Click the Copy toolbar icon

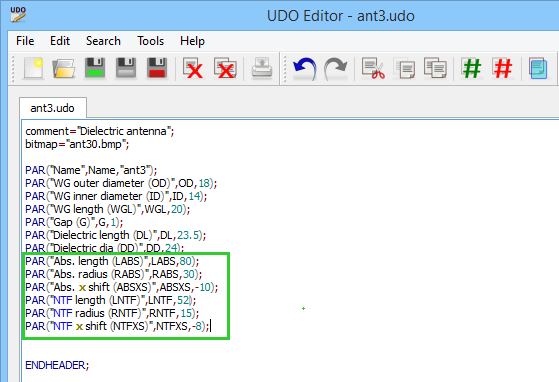tap(404, 68)
